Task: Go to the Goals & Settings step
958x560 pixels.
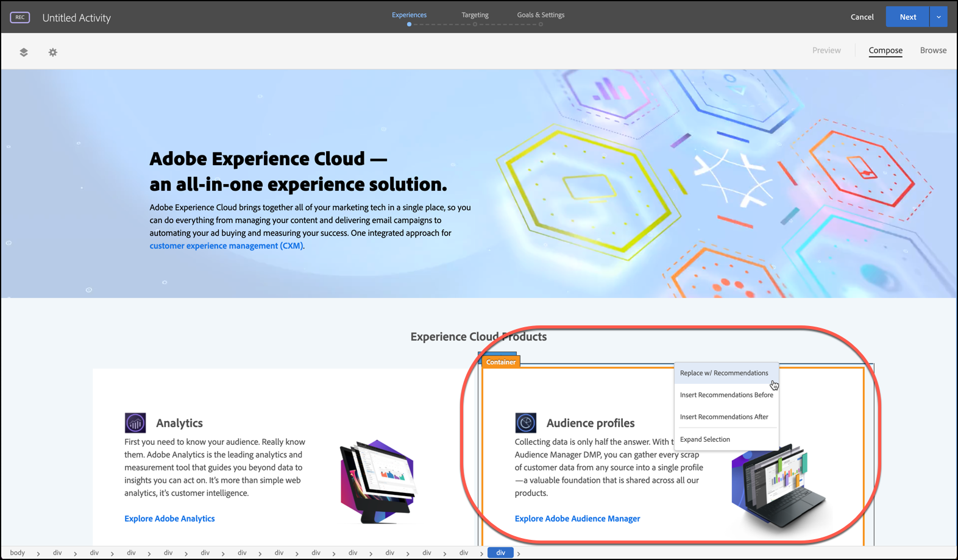Action: click(541, 15)
